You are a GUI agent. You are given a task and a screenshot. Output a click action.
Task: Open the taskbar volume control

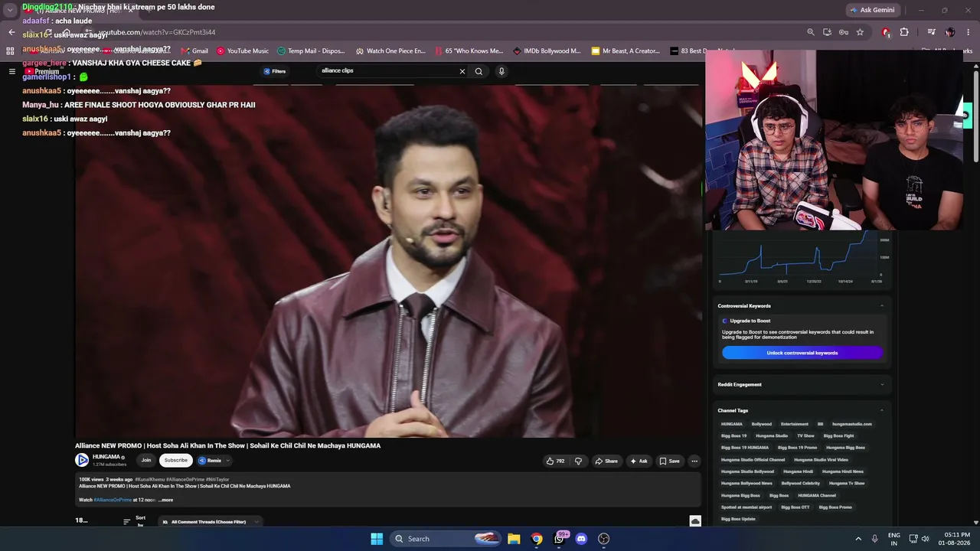[x=926, y=539]
